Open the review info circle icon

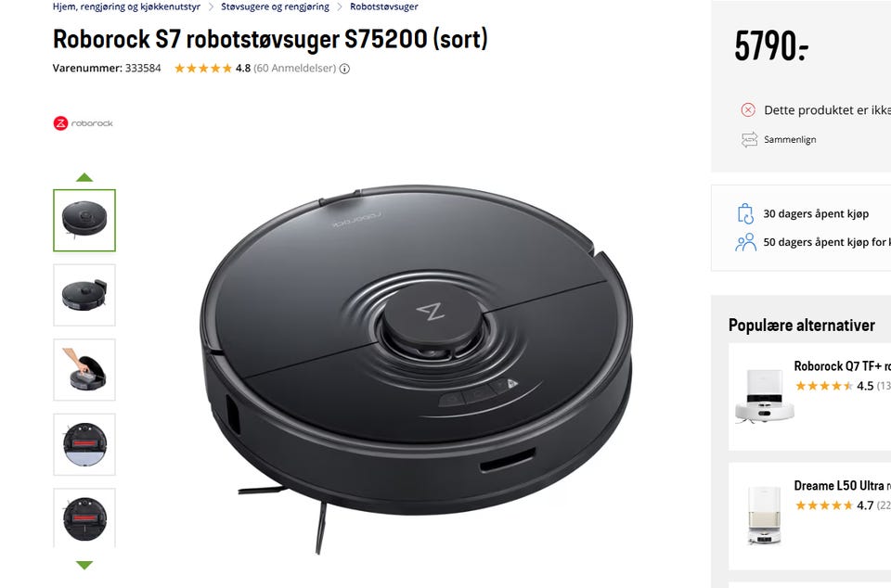pyautogui.click(x=344, y=69)
